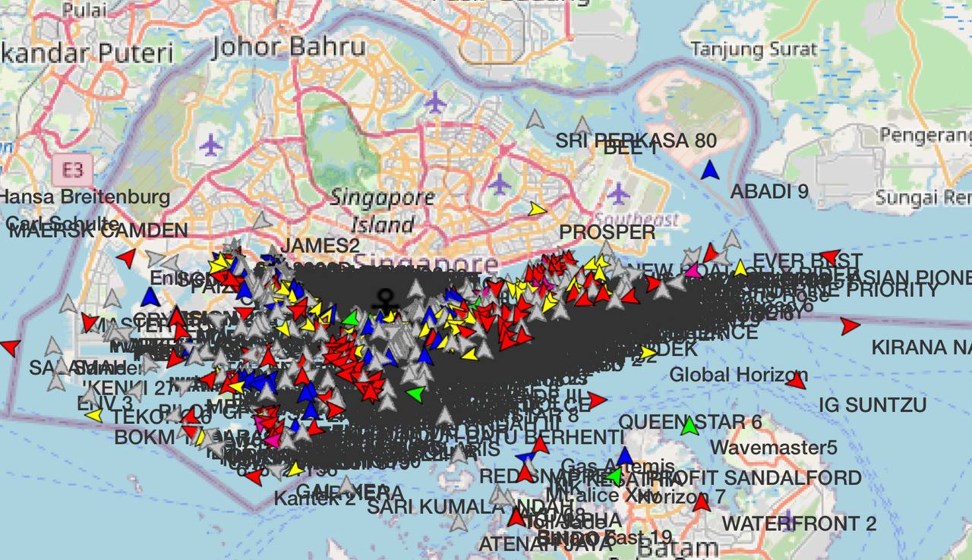Tap the red ship arrow beside EVER BEST
Screen dimensions: 972x560
(x=830, y=256)
